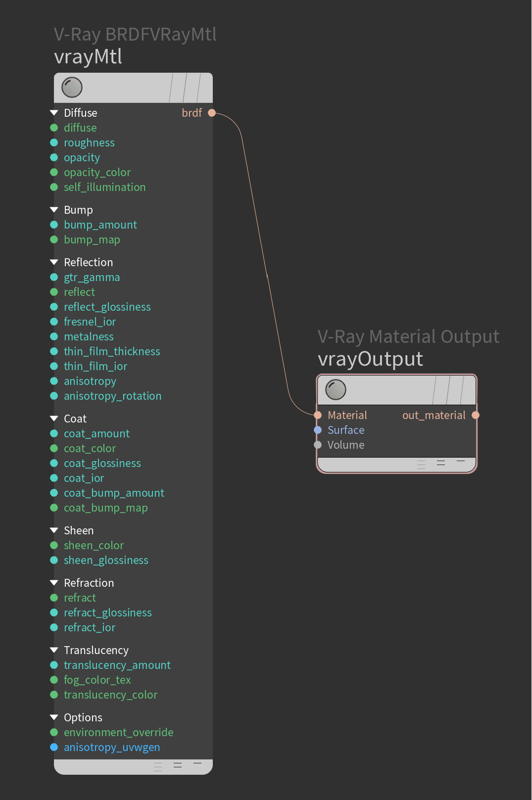Click the V-Ray BRDFVRayMtl type label
Image resolution: width=532 pixels, height=800 pixels.
135,35
